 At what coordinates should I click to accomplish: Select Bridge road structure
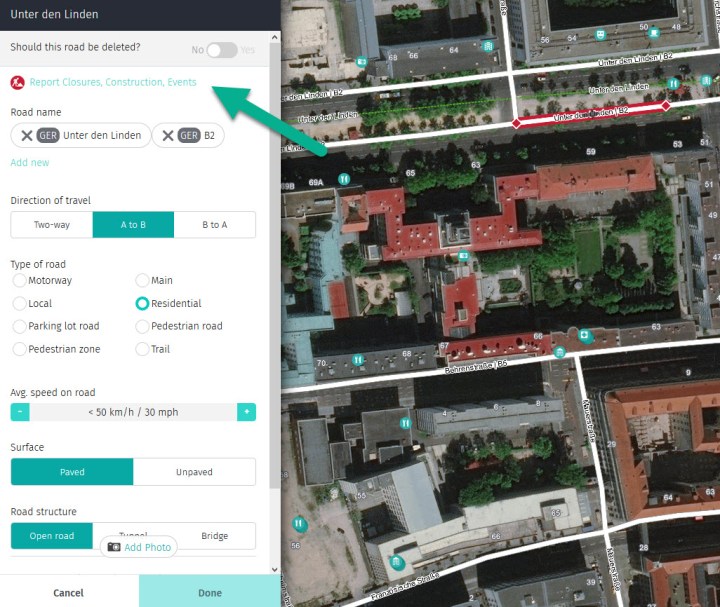click(214, 536)
